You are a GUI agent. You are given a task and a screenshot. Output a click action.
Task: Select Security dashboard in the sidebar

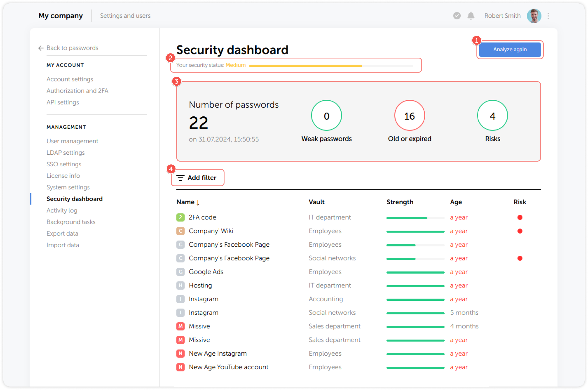tap(74, 199)
